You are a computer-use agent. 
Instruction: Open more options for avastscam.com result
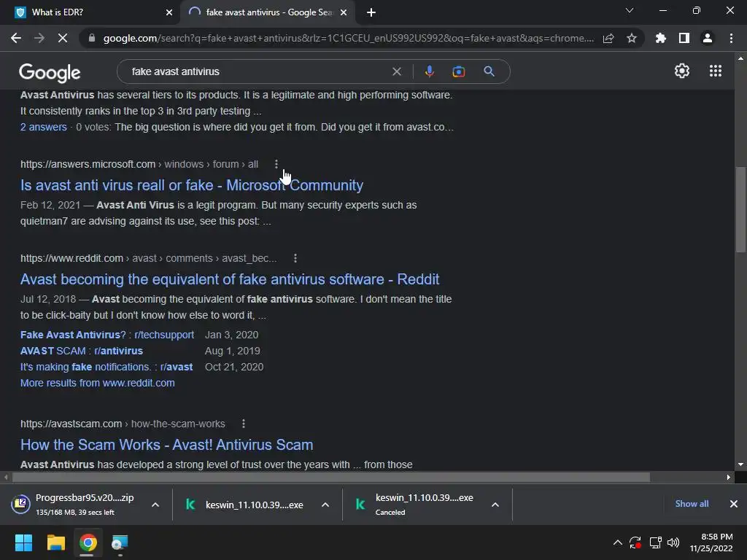tap(244, 424)
